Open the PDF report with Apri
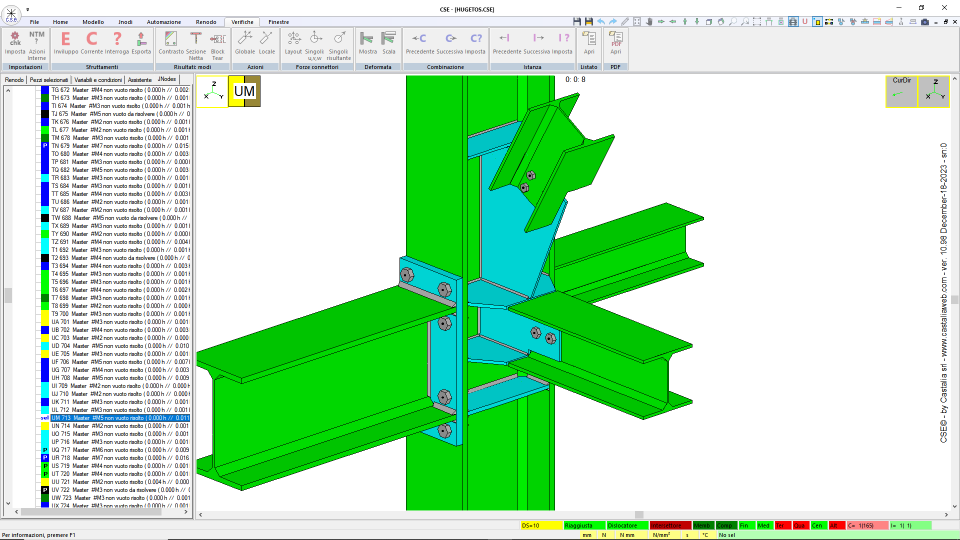The image size is (960, 540). [x=616, y=43]
